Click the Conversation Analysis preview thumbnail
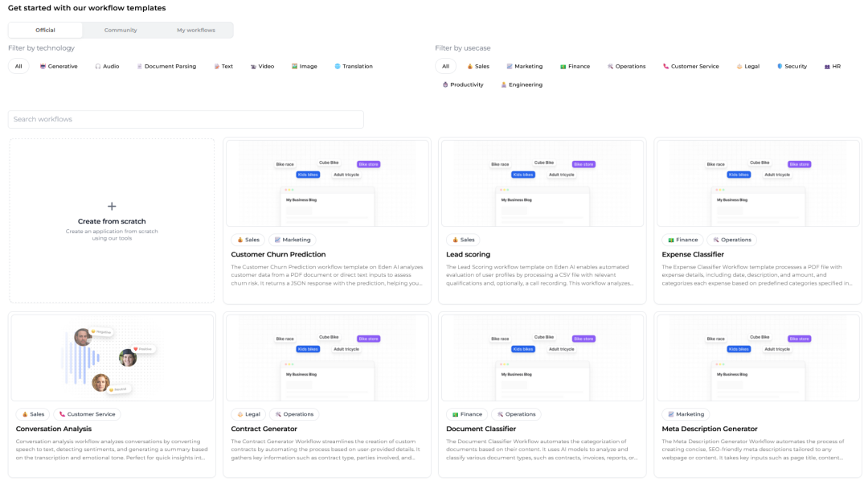Screen dimensions: 868x481 pos(113,358)
